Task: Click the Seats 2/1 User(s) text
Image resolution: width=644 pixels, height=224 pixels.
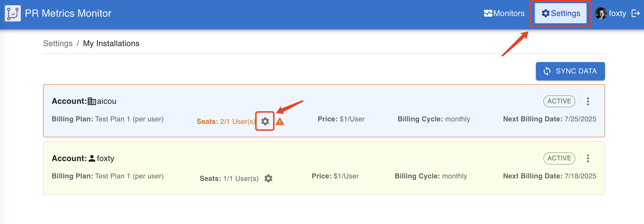Action: click(226, 122)
